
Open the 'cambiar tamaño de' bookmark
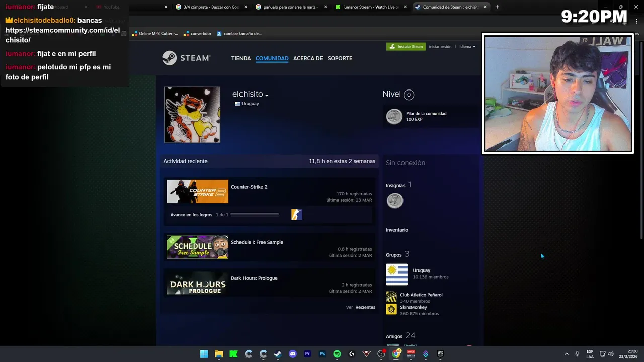(239, 34)
